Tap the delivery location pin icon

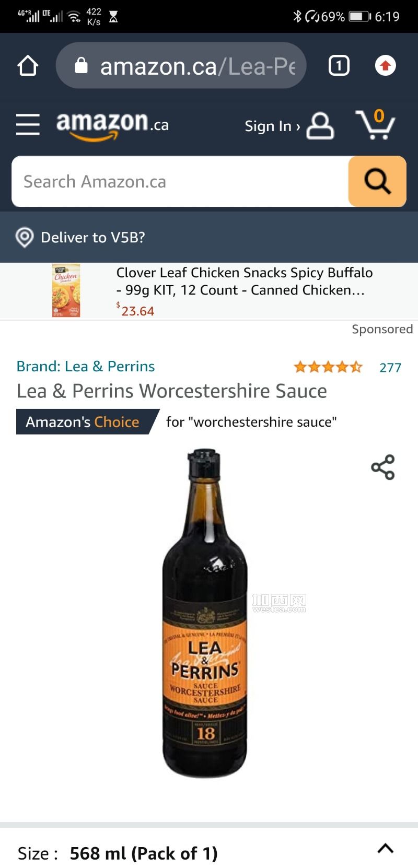[25, 238]
